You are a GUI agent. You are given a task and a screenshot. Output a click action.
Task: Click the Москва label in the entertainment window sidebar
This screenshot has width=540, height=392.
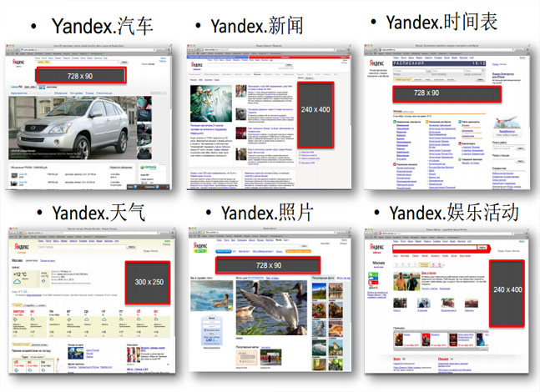[378, 263]
